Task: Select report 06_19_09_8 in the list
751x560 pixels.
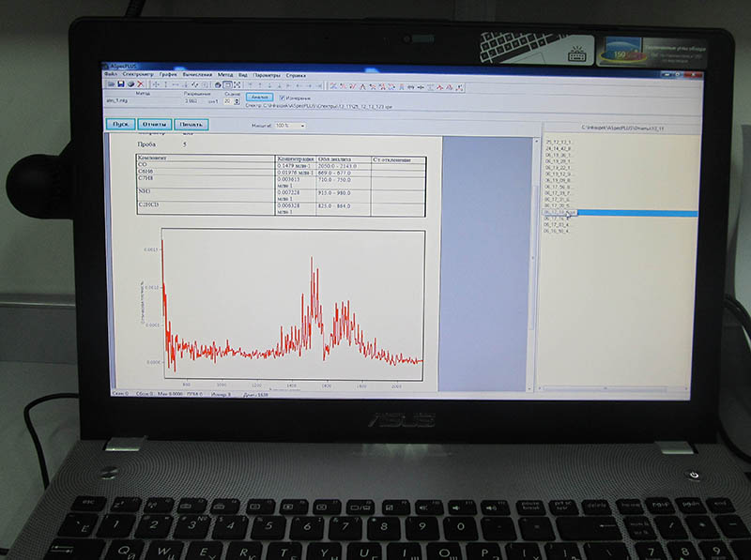Action: click(558, 180)
